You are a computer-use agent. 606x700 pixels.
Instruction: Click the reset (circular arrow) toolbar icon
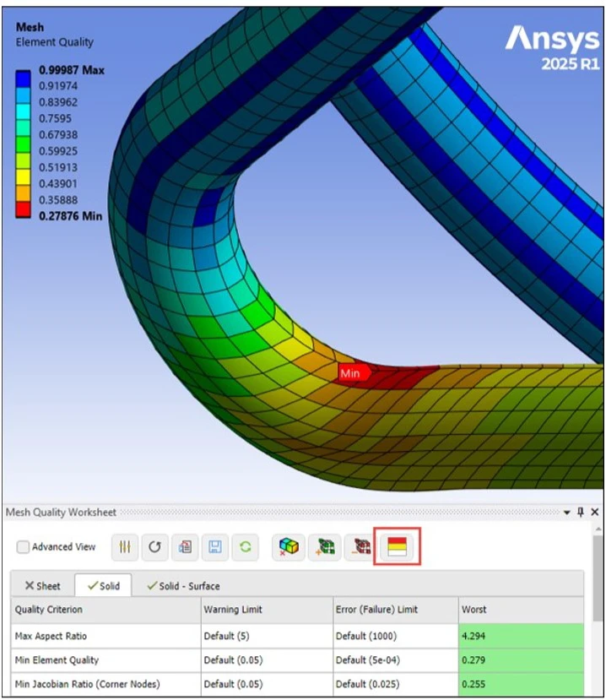pos(154,547)
